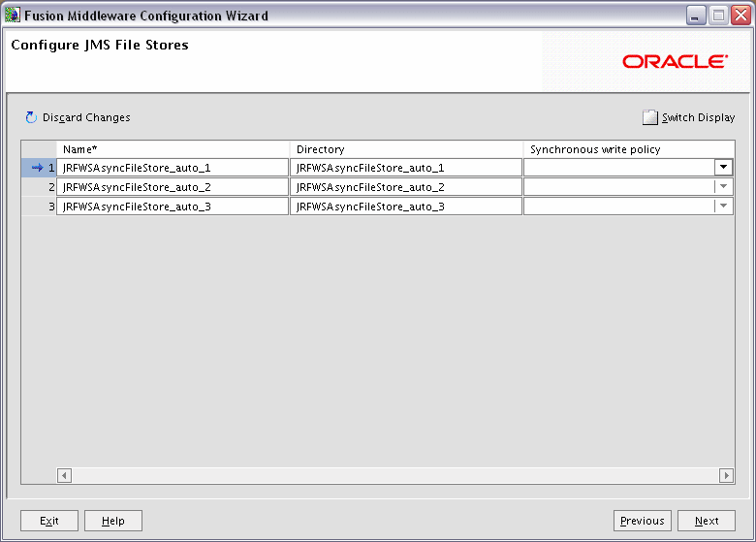The image size is (756, 542).
Task: Close the Configuration Wizard window
Action: pyautogui.click(x=740, y=16)
